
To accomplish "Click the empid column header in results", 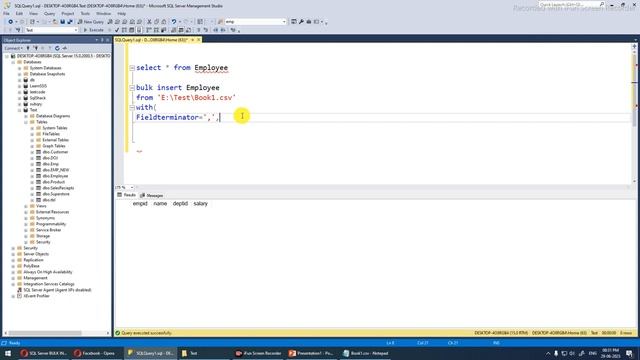I will 140,204.
